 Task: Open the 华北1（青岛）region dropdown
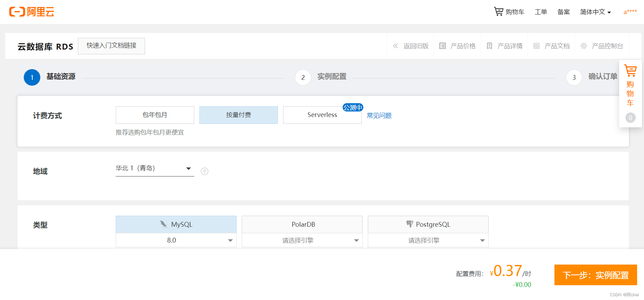(x=155, y=169)
